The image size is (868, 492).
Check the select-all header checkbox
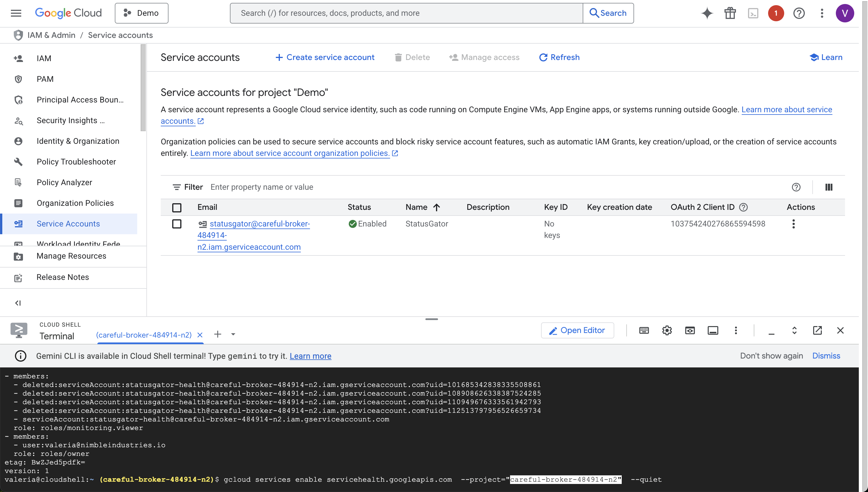177,208
